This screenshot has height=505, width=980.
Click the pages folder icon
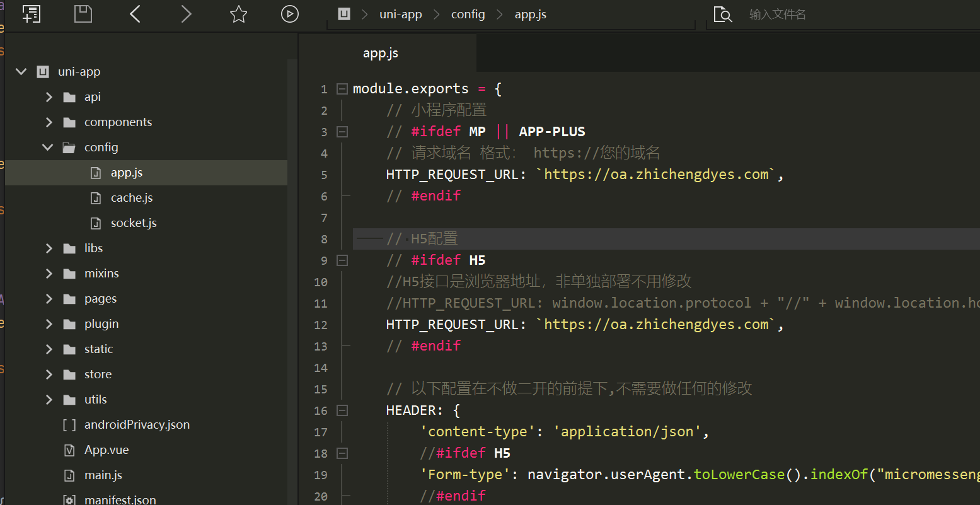tap(69, 299)
